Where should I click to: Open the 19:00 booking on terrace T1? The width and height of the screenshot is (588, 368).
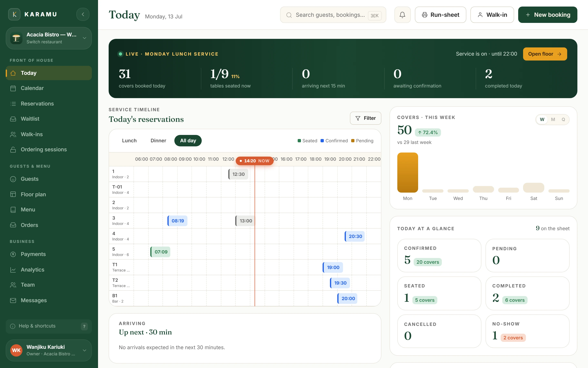point(333,267)
